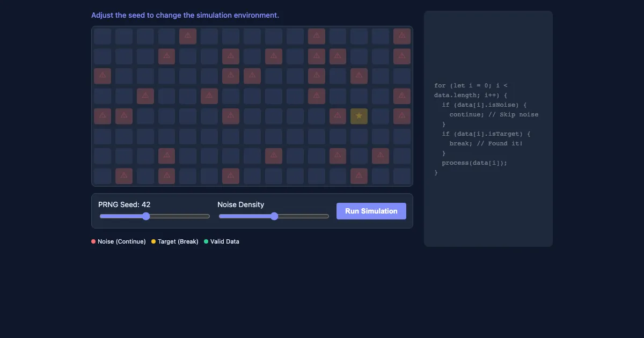
Task: Click the Run Simulation button
Action: pyautogui.click(x=371, y=211)
